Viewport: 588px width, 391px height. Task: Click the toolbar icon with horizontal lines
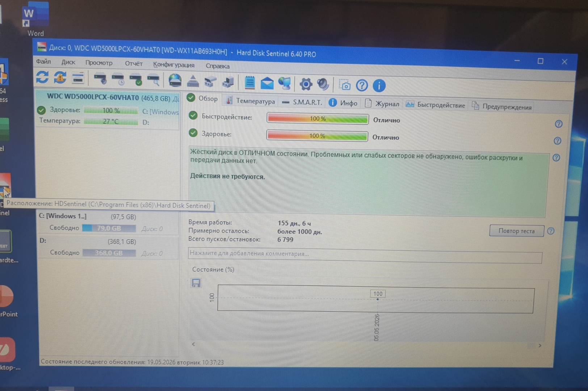(78, 78)
